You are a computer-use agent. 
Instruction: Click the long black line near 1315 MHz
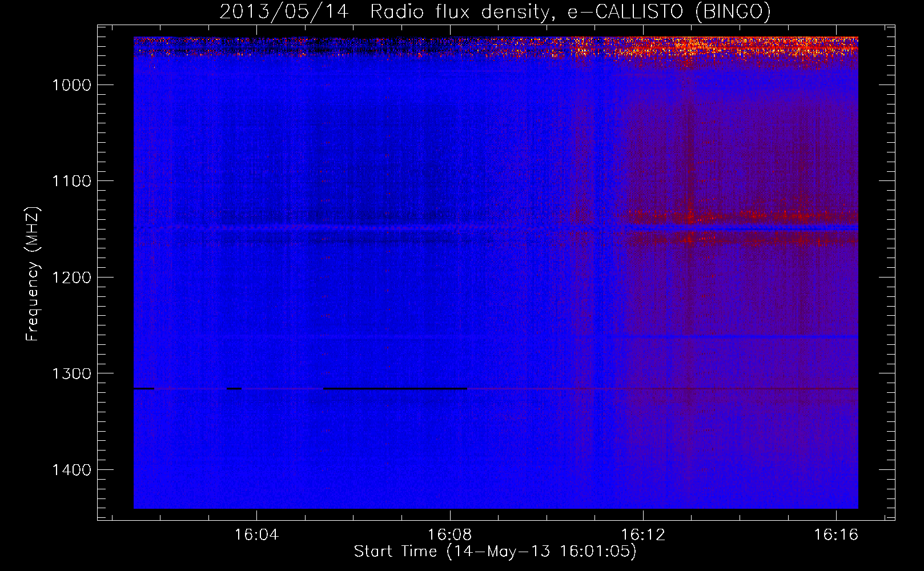pos(395,388)
